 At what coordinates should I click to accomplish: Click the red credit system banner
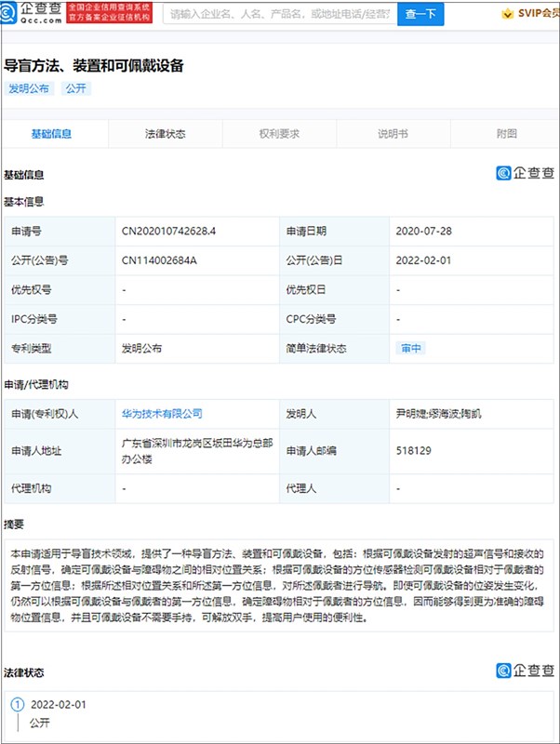[110, 13]
